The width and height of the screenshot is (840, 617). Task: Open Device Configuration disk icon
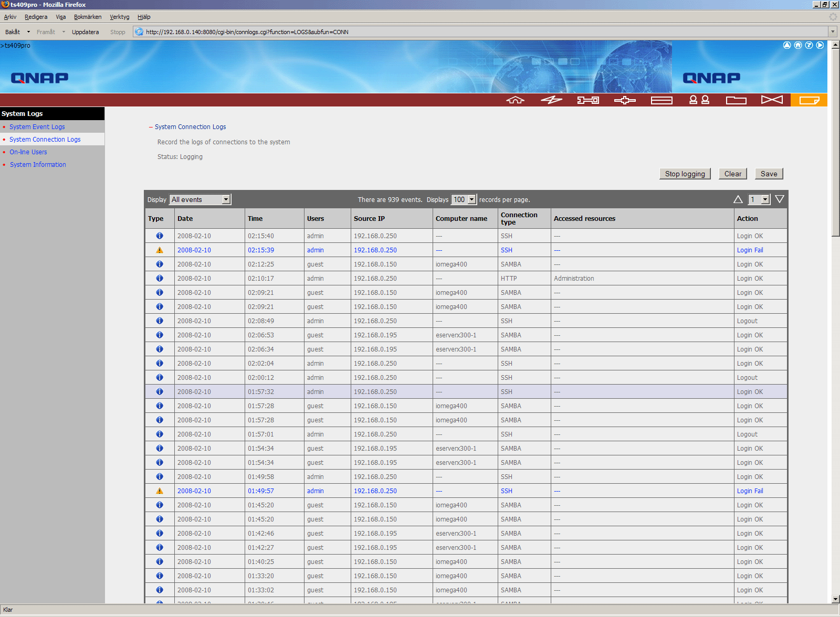click(x=661, y=100)
